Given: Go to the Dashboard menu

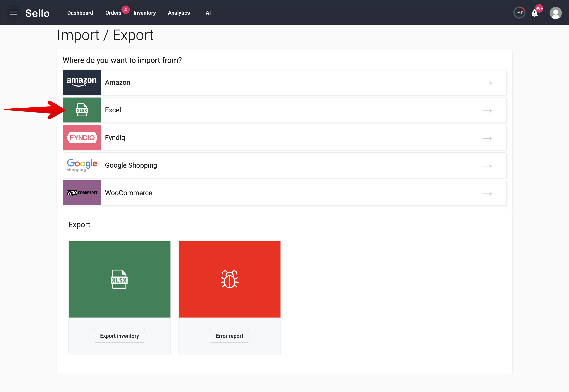Looking at the screenshot, I should pos(80,13).
